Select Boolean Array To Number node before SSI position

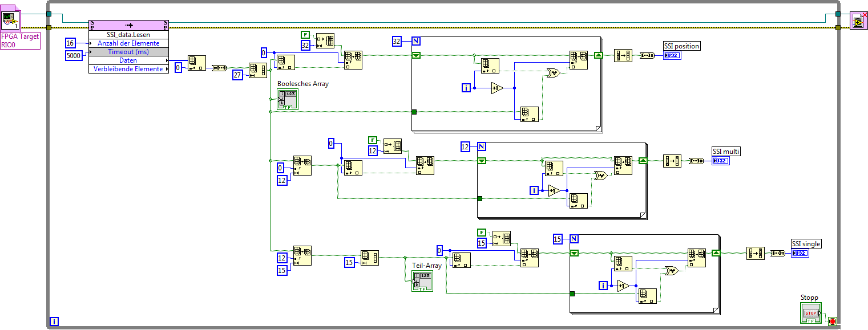coord(647,55)
